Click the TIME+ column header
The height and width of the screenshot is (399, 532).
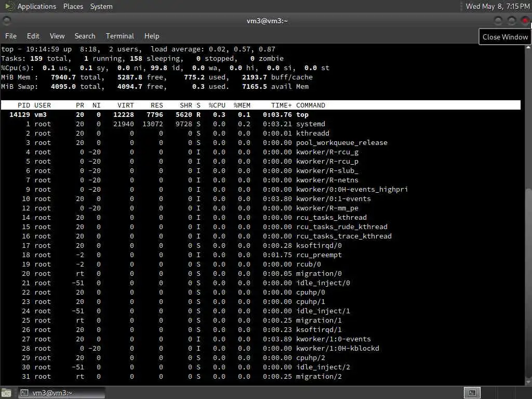click(281, 105)
